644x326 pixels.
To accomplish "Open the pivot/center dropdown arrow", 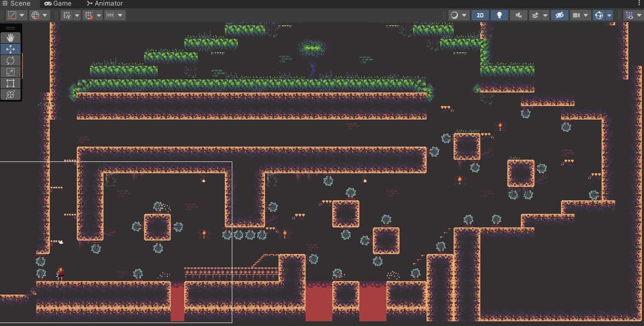I will point(22,15).
